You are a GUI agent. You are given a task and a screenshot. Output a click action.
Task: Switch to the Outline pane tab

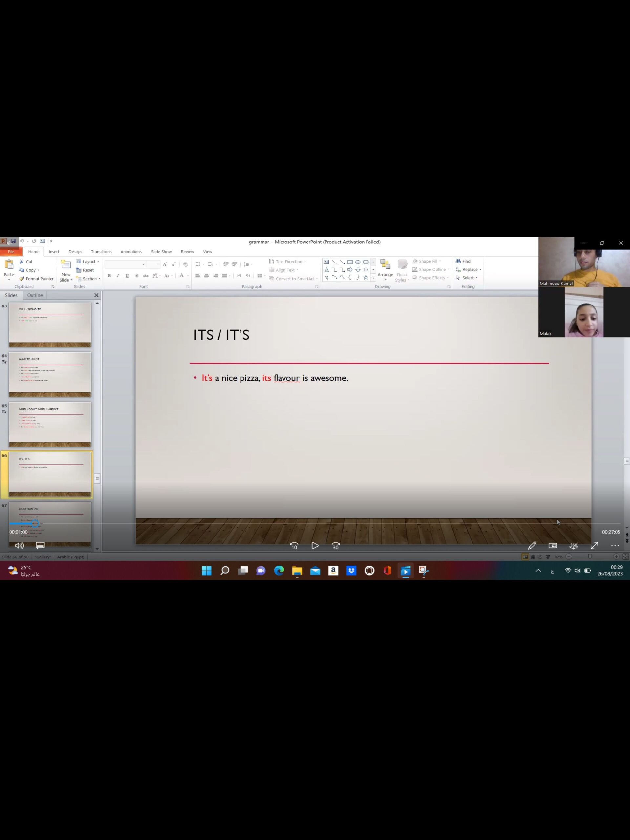[34, 295]
